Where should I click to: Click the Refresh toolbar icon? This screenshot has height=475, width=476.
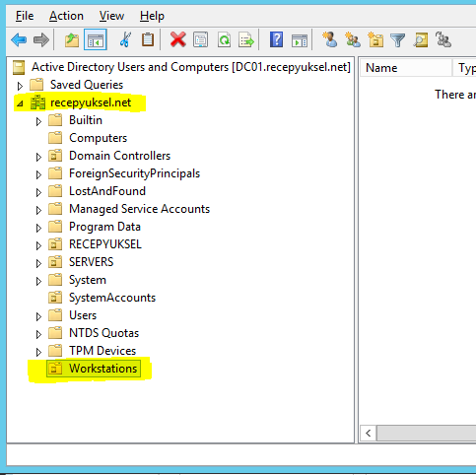[224, 40]
